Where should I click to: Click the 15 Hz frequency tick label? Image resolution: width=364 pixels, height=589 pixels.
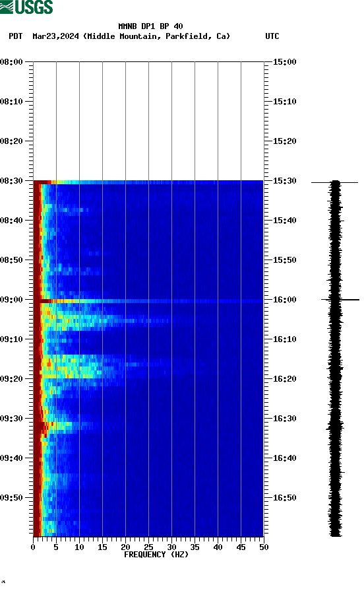(x=102, y=547)
